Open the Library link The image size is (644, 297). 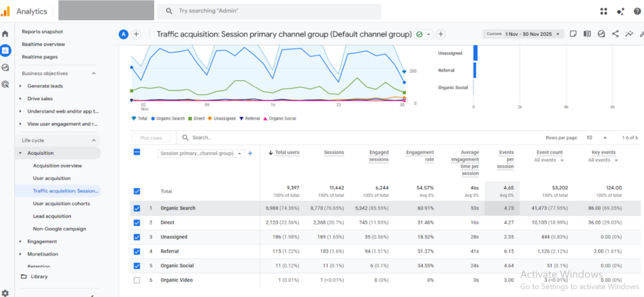pos(39,276)
